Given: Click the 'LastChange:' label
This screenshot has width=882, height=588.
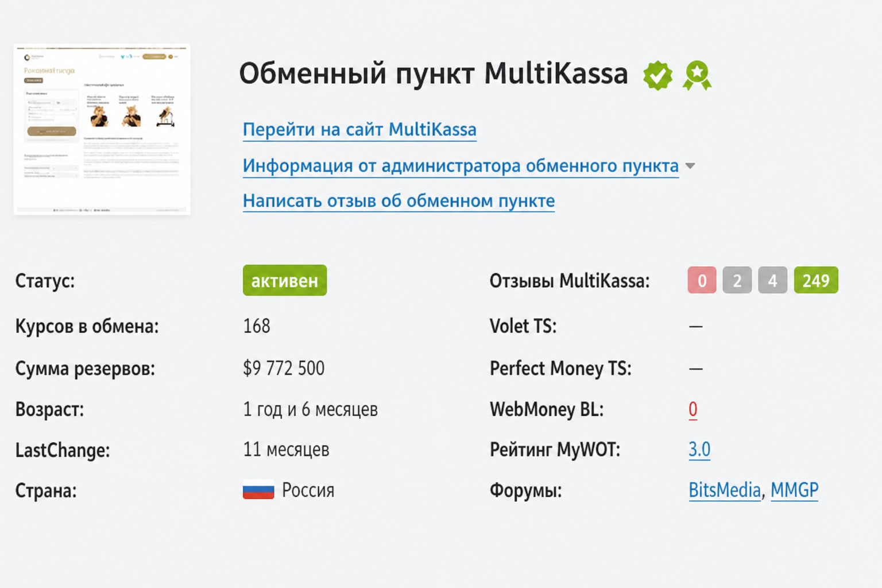Looking at the screenshot, I should tap(63, 450).
